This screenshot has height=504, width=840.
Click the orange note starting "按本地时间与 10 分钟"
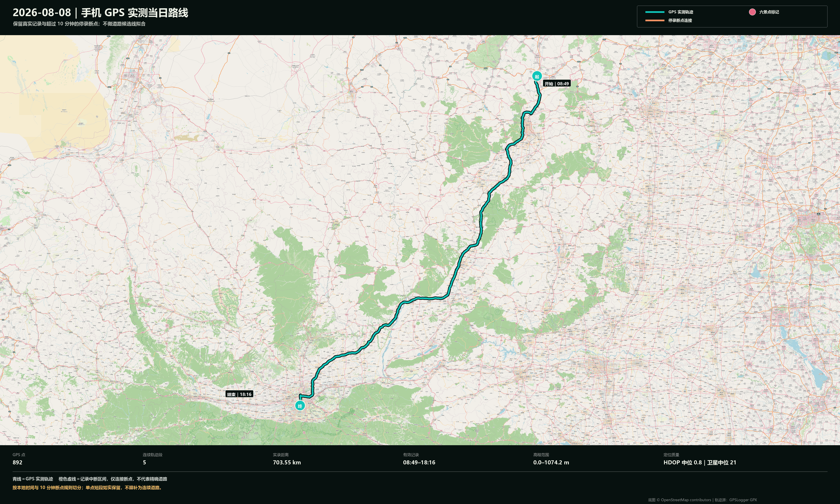(x=88, y=488)
